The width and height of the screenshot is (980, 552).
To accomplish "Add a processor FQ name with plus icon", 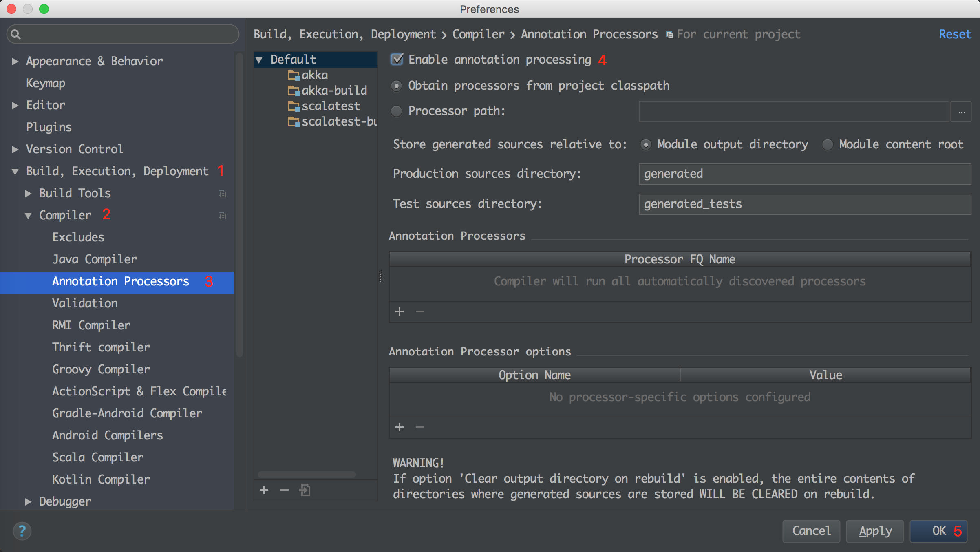I will coord(400,311).
